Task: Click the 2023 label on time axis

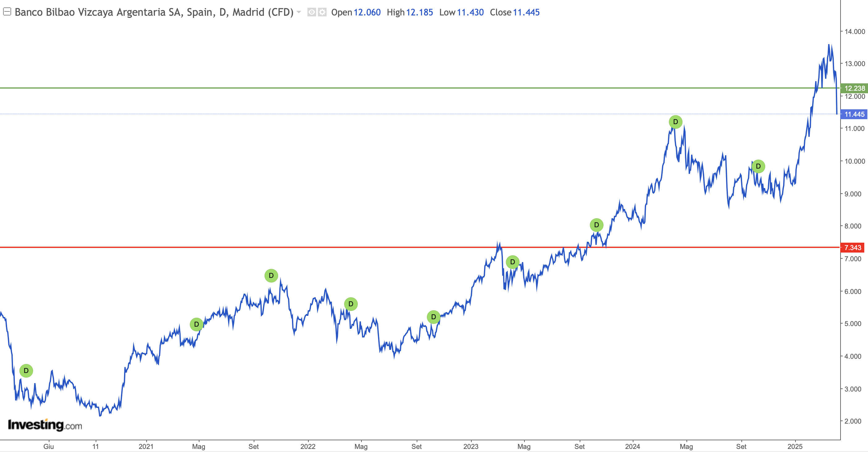Action: (471, 446)
